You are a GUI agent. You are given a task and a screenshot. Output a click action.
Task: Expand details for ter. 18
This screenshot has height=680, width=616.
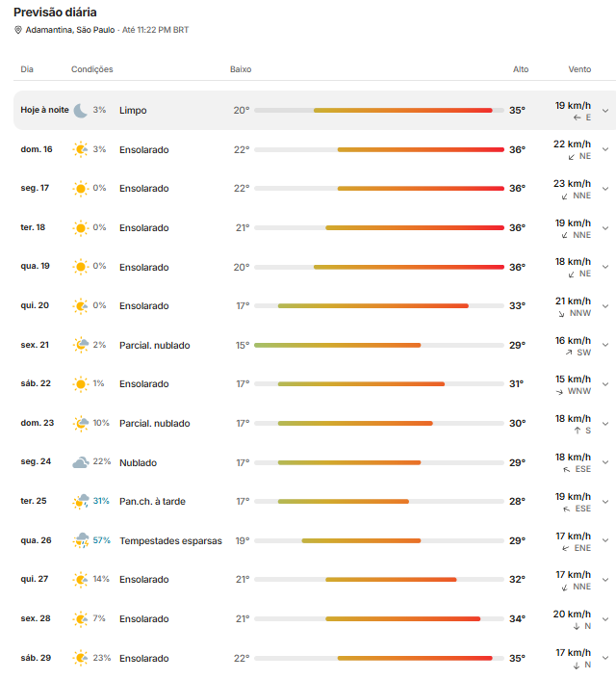(605, 227)
